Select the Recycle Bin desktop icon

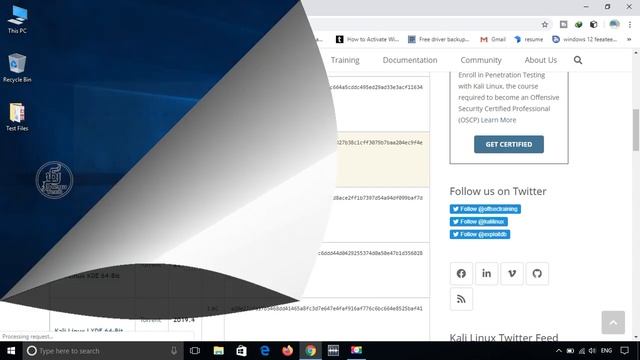[17, 68]
